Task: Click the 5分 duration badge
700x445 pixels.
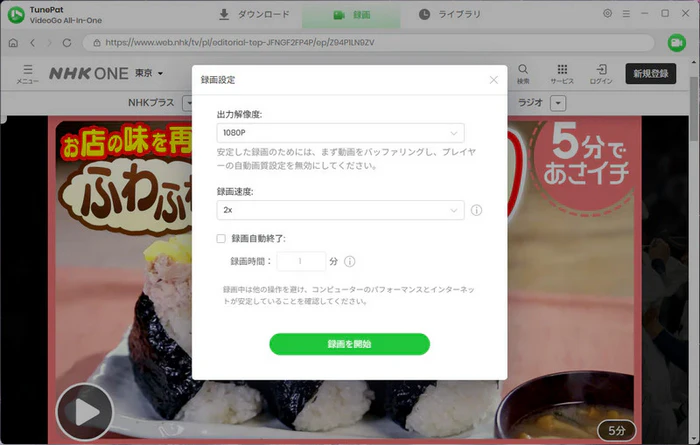Action: pos(617,431)
